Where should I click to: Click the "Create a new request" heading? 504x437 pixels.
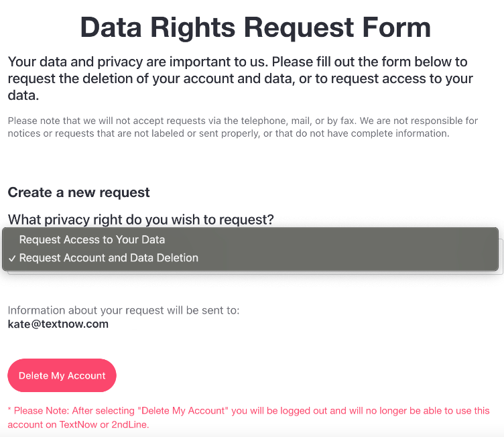point(78,193)
